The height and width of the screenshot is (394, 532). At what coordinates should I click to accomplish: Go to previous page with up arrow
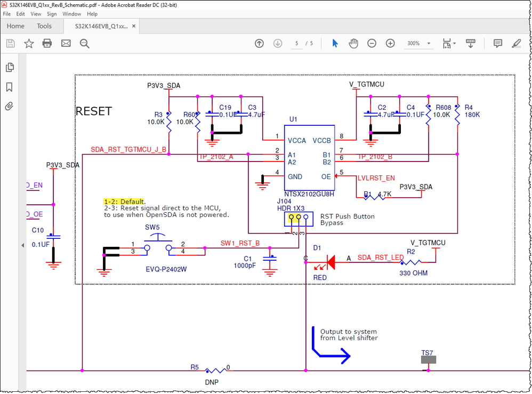click(x=259, y=43)
